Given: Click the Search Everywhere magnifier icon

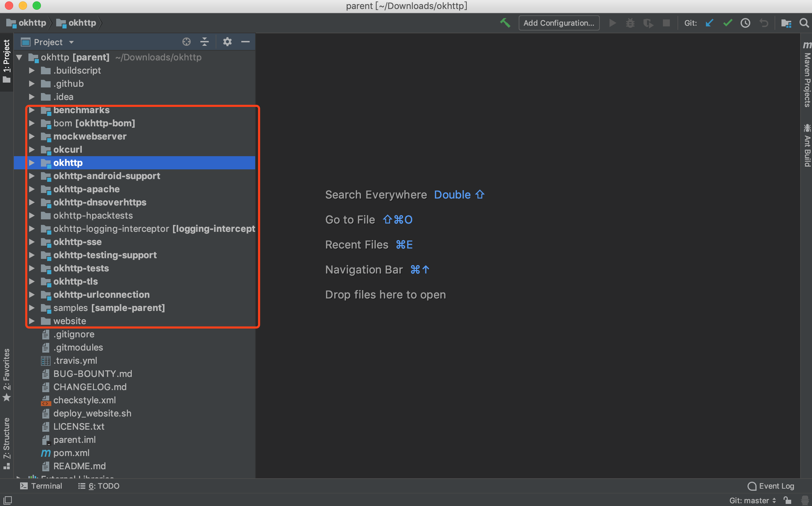Looking at the screenshot, I should coord(804,23).
